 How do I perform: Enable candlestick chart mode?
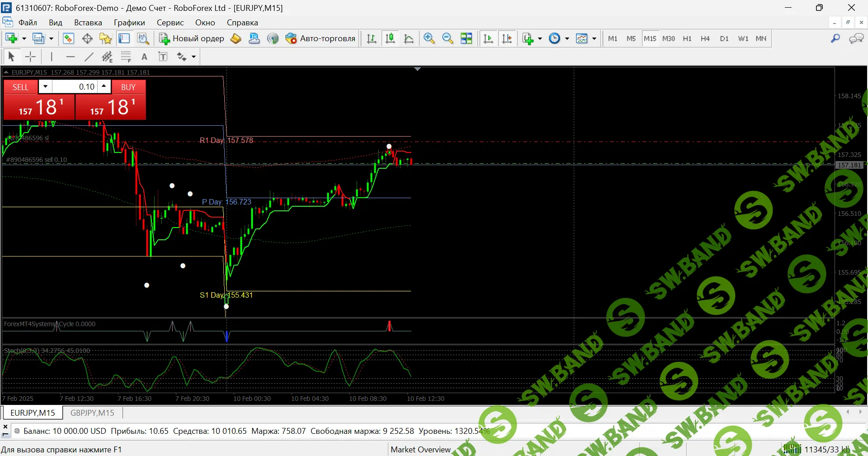pos(390,39)
